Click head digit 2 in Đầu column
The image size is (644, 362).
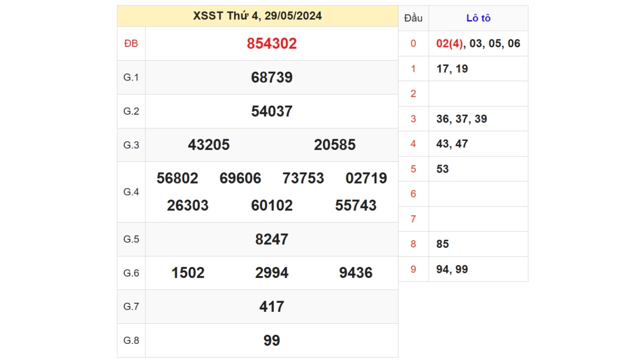tap(414, 94)
